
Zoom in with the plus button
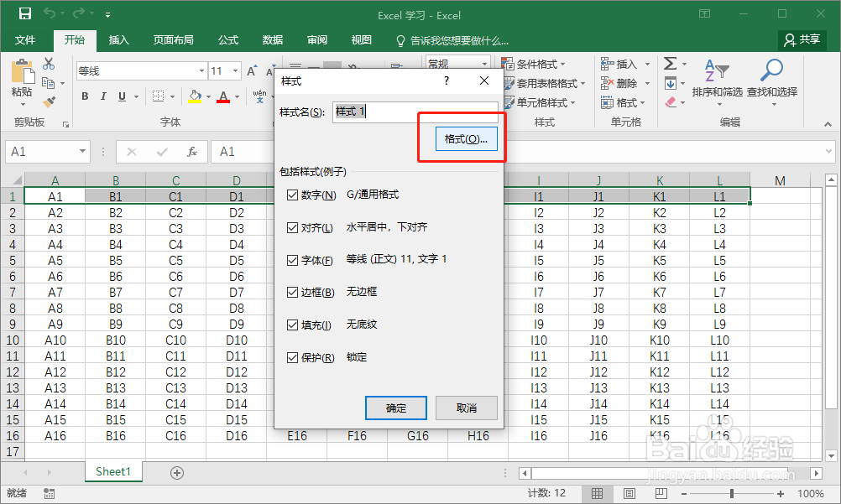click(781, 493)
